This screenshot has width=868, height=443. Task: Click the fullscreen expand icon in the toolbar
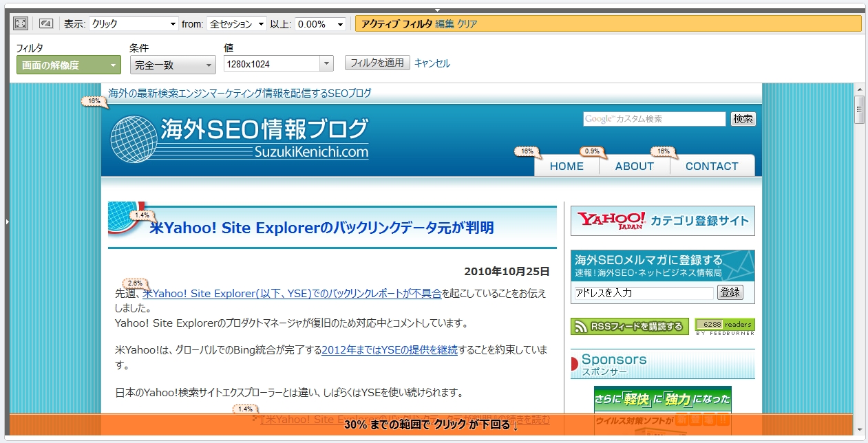point(21,23)
